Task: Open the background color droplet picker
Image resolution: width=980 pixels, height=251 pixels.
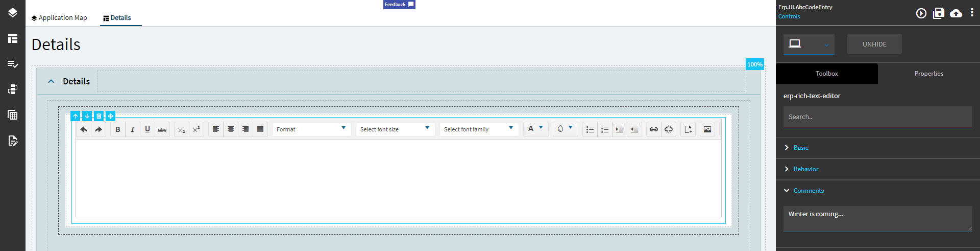Action: [x=565, y=129]
